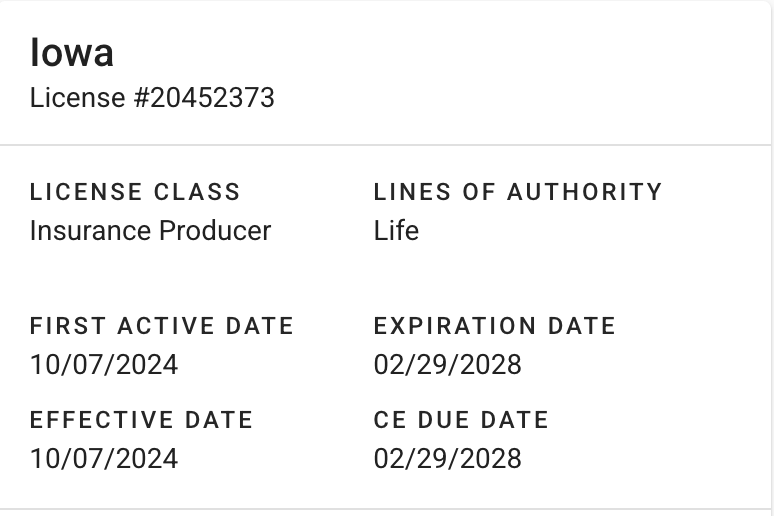This screenshot has height=516, width=774.
Task: Select the Insurance Producer value
Action: pyautogui.click(x=150, y=231)
